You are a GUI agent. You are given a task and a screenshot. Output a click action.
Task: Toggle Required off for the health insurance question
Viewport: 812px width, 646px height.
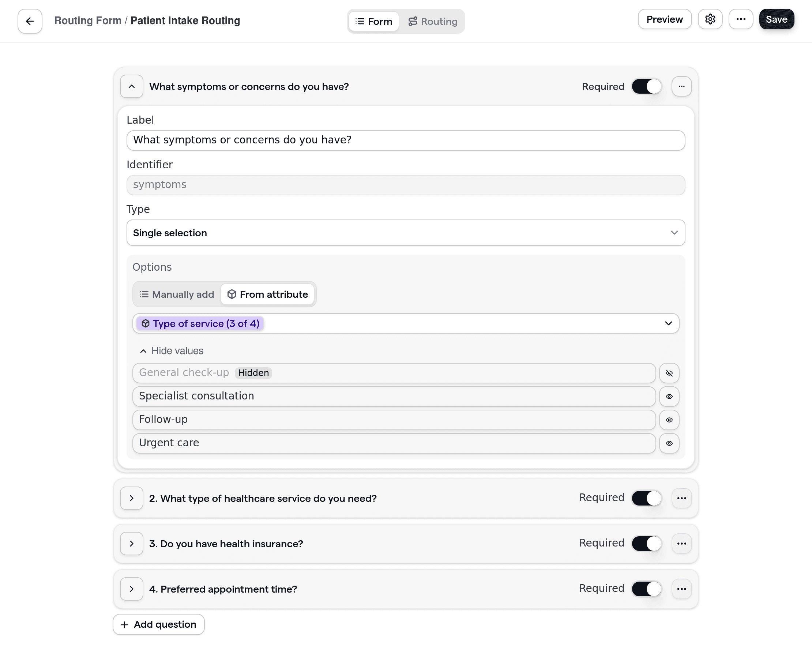click(646, 544)
